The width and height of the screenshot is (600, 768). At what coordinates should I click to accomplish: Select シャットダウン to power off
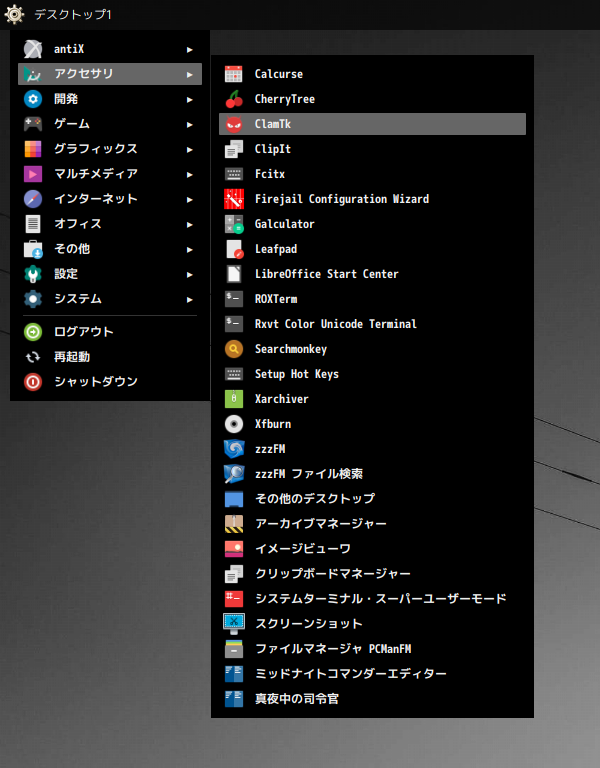[110, 382]
